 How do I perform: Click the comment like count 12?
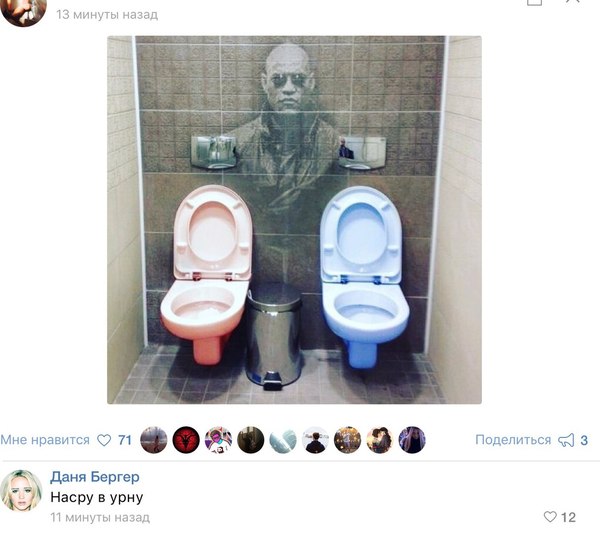(568, 518)
